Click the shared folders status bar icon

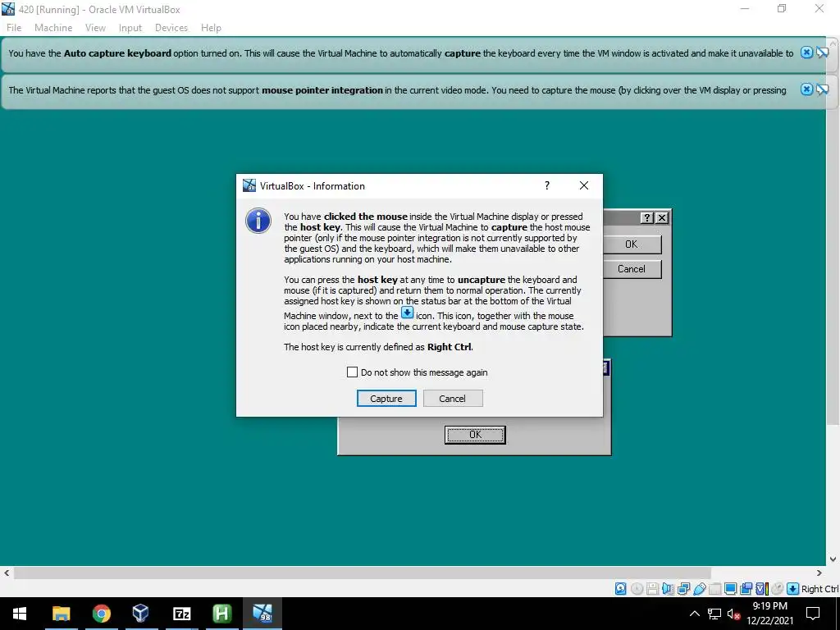point(714,588)
